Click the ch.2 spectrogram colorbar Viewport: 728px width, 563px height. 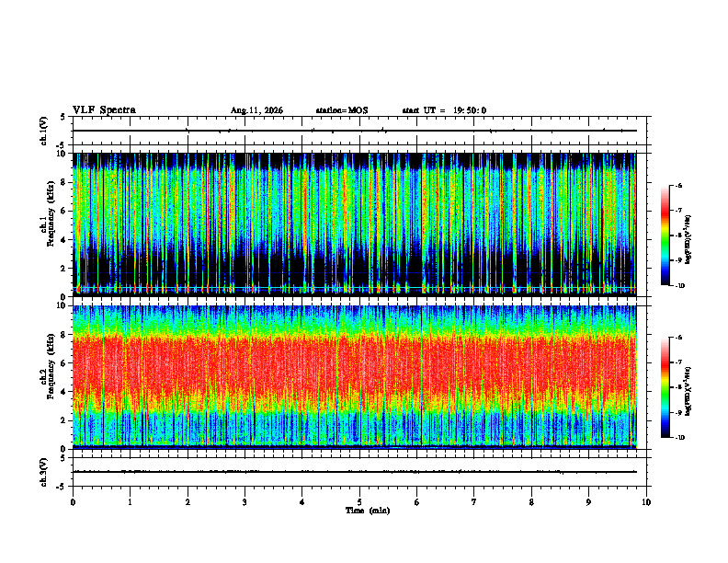coord(665,387)
